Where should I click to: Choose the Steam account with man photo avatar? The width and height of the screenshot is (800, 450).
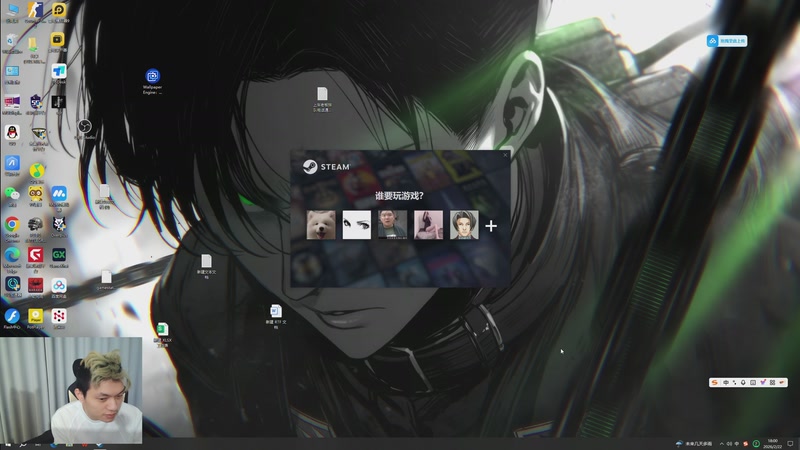[392, 224]
